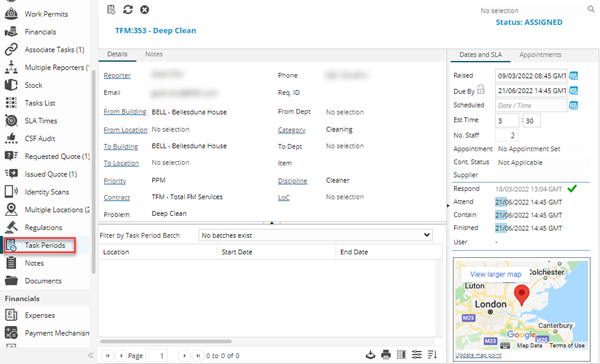Toggle the Due By lock icon
Screen dimensions: 600x364
pos(481,90)
